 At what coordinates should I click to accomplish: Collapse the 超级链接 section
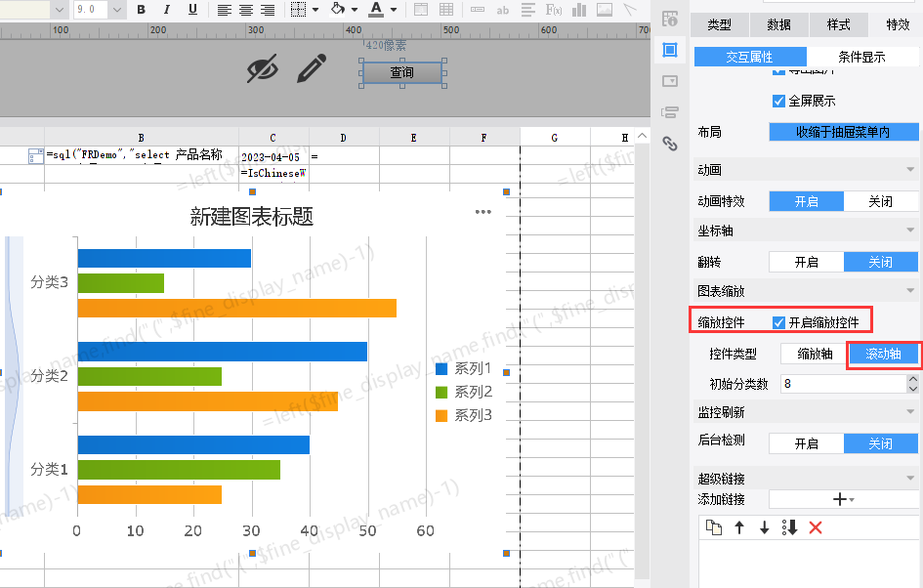coord(910,478)
